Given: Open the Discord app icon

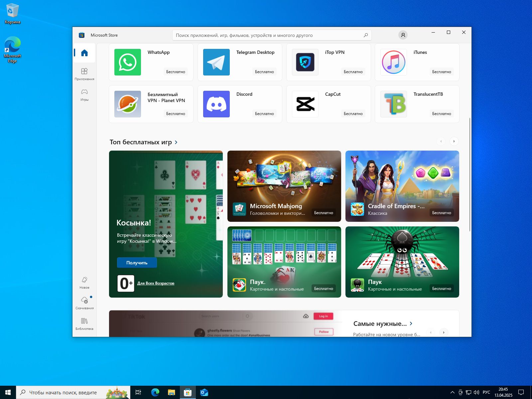Looking at the screenshot, I should coord(216,104).
